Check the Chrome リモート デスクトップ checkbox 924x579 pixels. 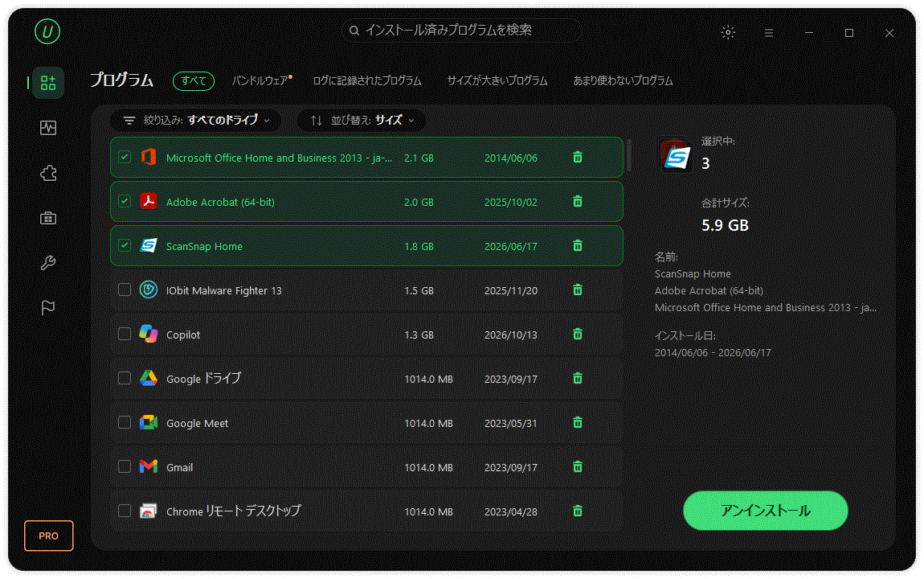click(x=125, y=511)
